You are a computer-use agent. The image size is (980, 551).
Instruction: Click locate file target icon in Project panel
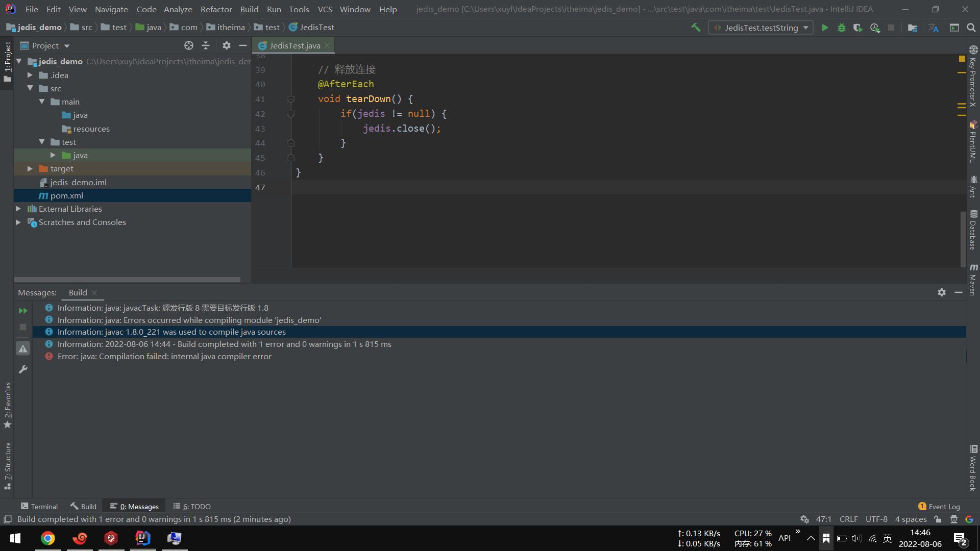[189, 45]
